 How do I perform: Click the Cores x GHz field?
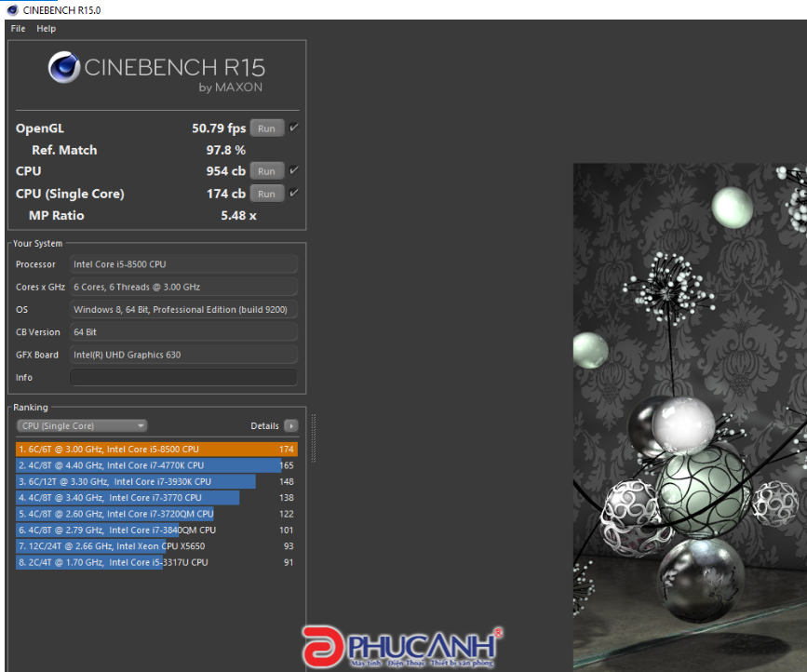(x=183, y=287)
